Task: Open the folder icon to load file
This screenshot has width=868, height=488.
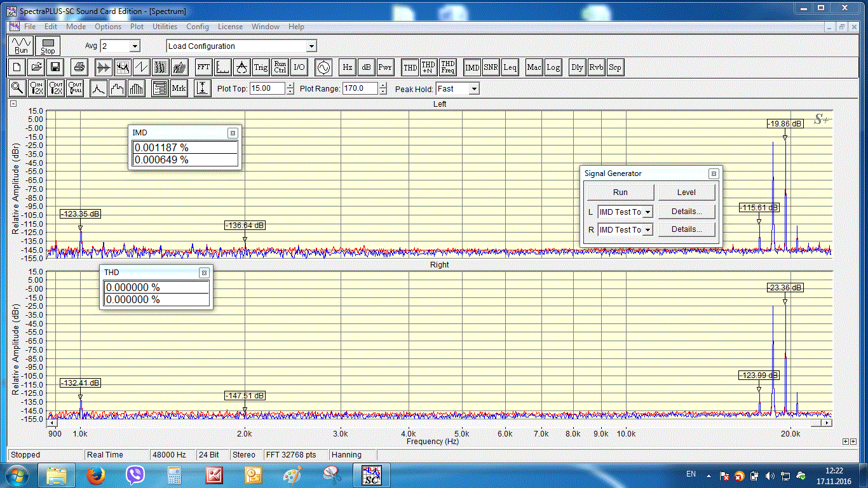Action: tap(36, 67)
